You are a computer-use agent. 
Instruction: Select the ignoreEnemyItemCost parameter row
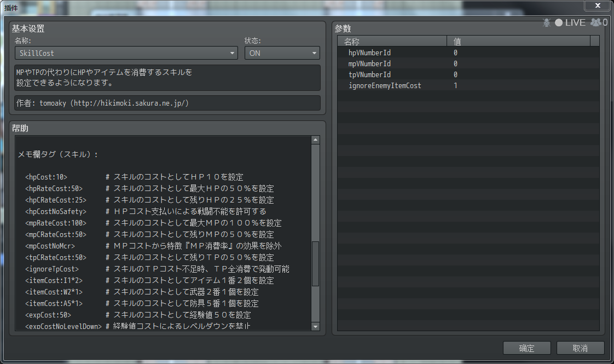coord(468,85)
